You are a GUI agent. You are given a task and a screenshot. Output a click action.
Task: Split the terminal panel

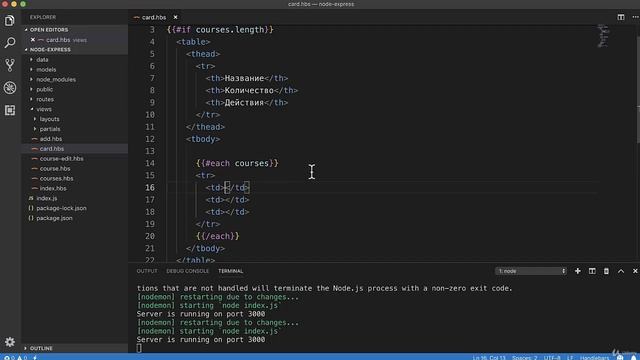tap(592, 271)
